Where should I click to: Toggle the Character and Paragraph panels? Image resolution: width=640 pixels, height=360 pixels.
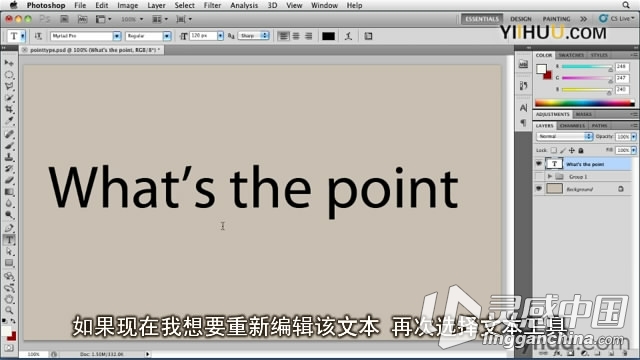(368, 36)
